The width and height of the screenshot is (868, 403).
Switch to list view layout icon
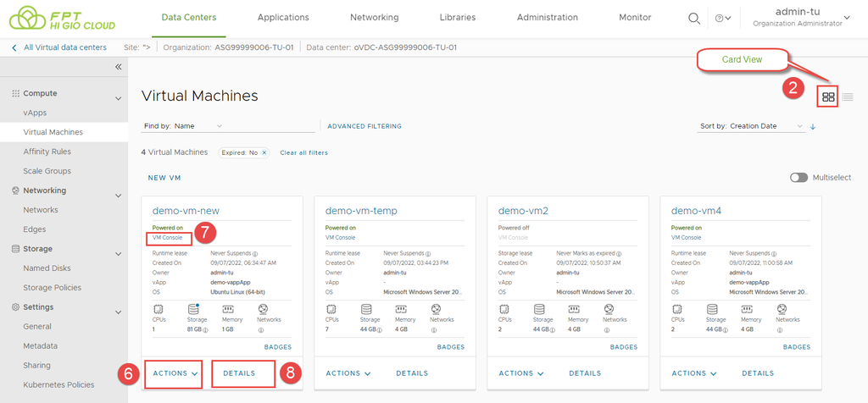[848, 97]
